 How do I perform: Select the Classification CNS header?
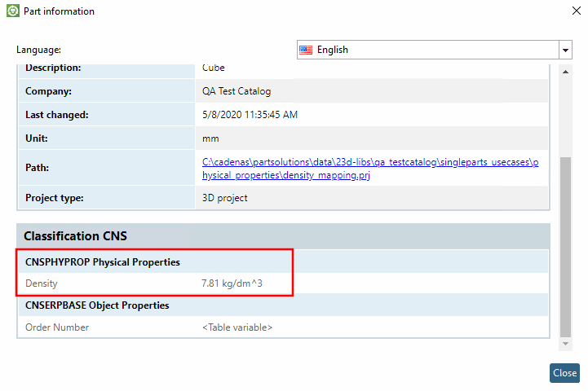click(x=283, y=236)
